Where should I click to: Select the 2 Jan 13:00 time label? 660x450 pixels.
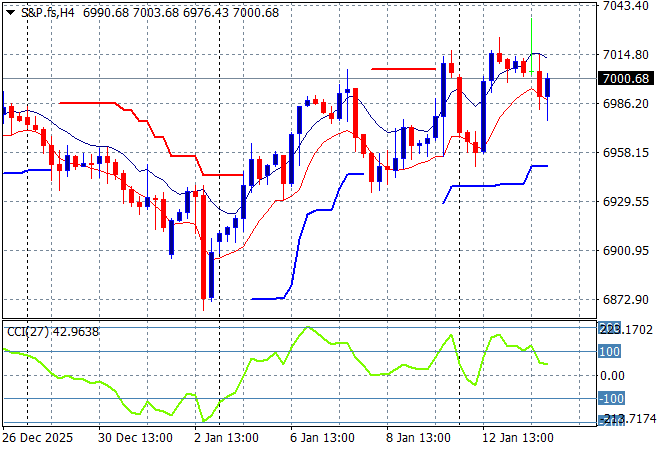[228, 438]
